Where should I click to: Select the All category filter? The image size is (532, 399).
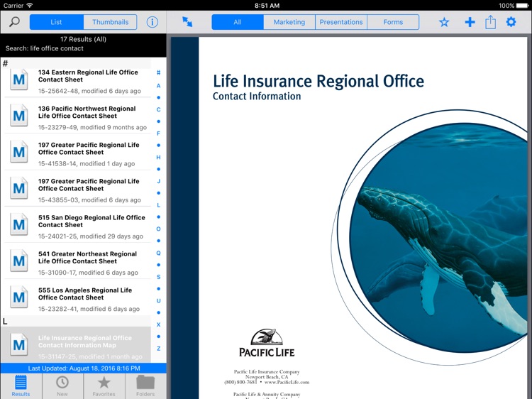[x=238, y=22]
